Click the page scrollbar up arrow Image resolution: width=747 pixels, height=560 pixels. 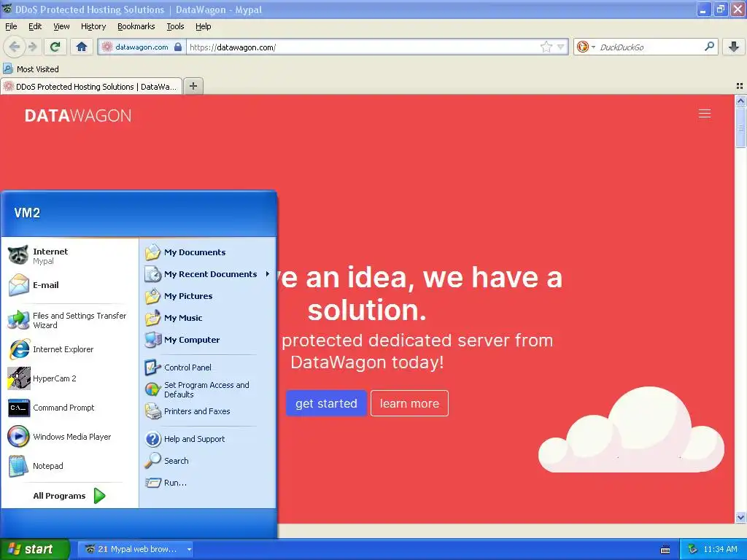click(x=740, y=101)
